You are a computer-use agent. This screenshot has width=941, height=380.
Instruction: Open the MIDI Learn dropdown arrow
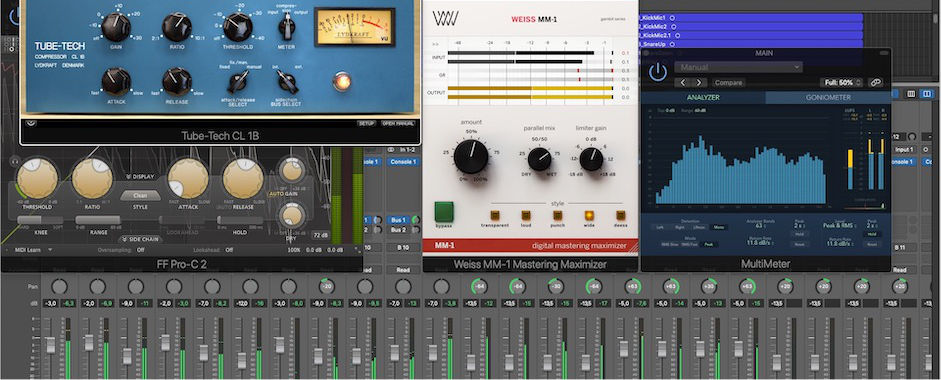50,249
